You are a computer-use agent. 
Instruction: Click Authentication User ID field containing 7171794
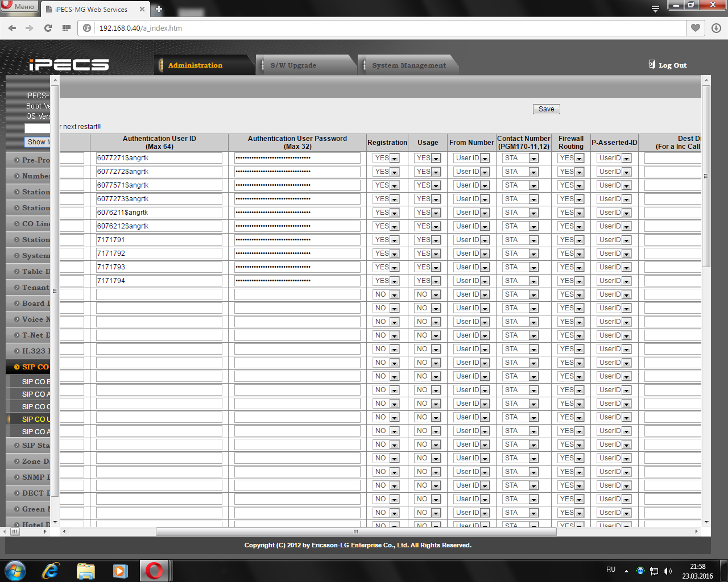[159, 281]
